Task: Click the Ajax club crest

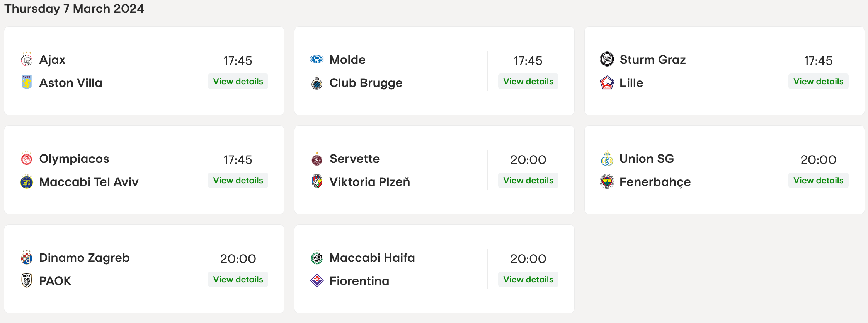Action: coord(26,60)
